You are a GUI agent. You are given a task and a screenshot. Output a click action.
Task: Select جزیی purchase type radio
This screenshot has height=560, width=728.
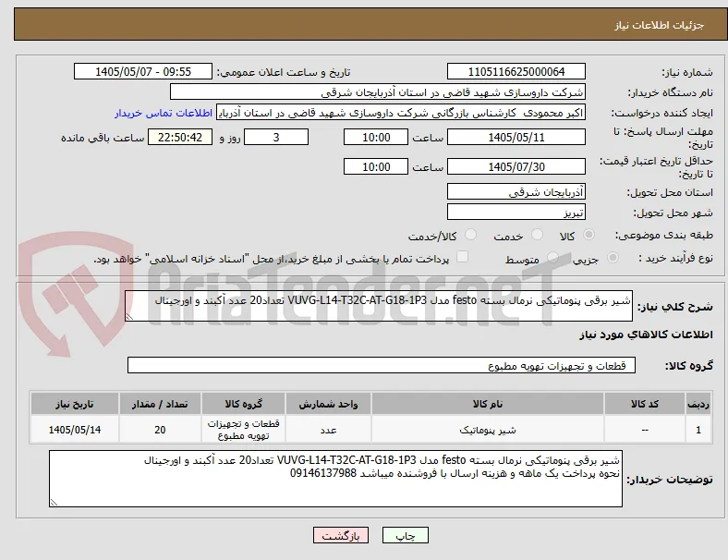[613, 257]
